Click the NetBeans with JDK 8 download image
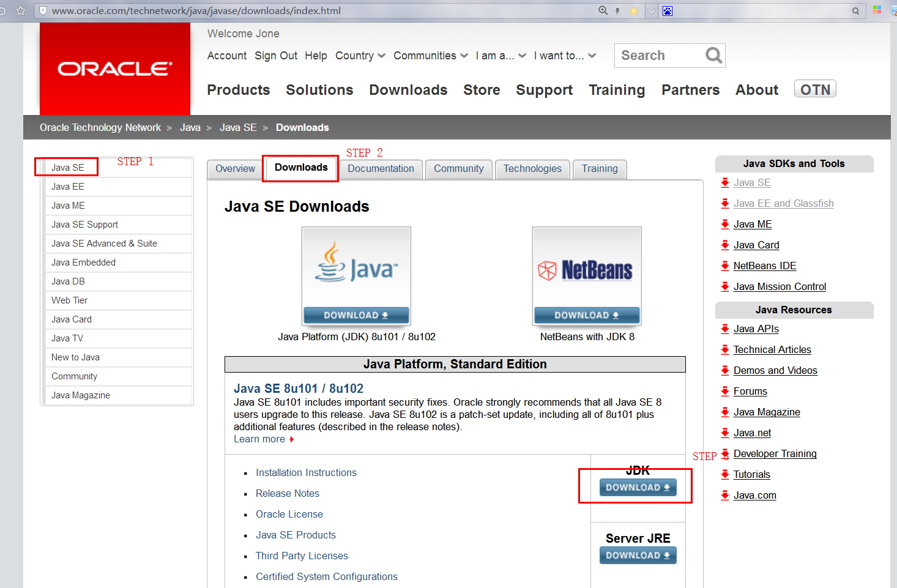Viewport: 897px width, 588px height. point(587,276)
